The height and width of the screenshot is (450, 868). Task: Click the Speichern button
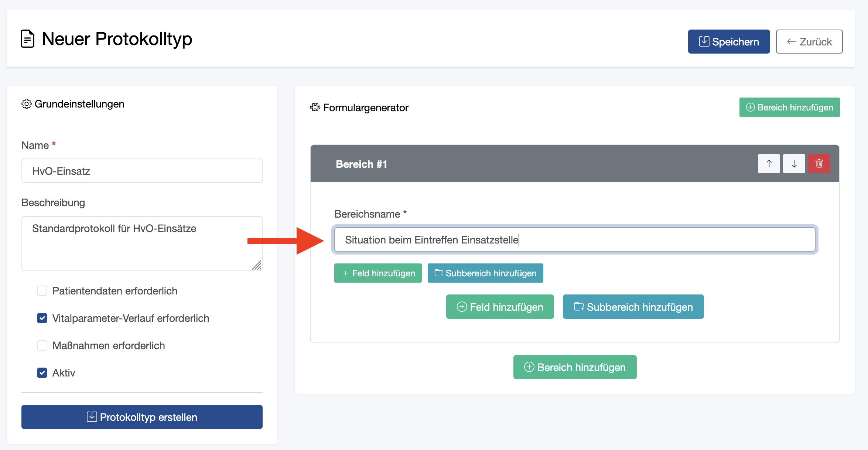(x=729, y=42)
